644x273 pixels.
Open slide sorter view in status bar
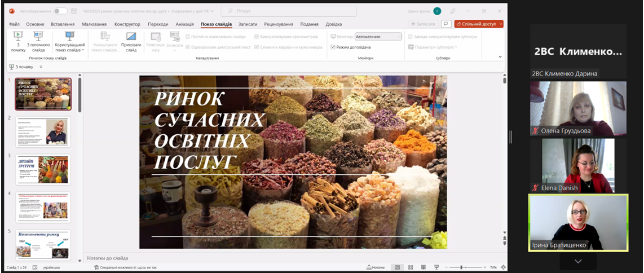[x=411, y=267]
